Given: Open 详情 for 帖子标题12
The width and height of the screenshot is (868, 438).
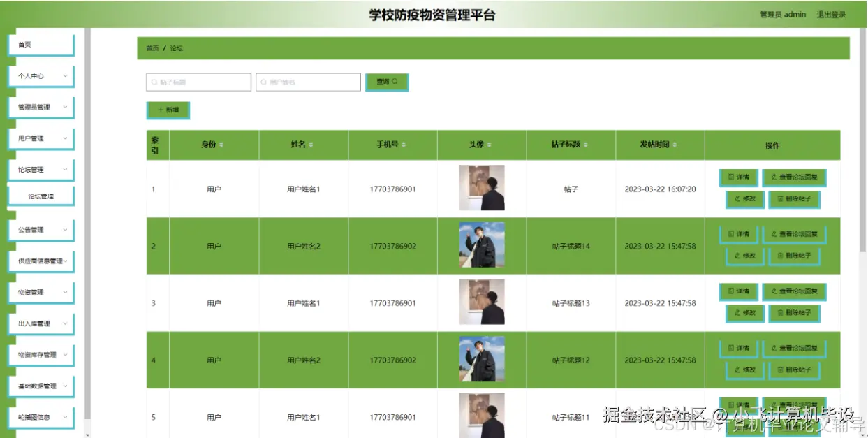Looking at the screenshot, I should tap(739, 348).
